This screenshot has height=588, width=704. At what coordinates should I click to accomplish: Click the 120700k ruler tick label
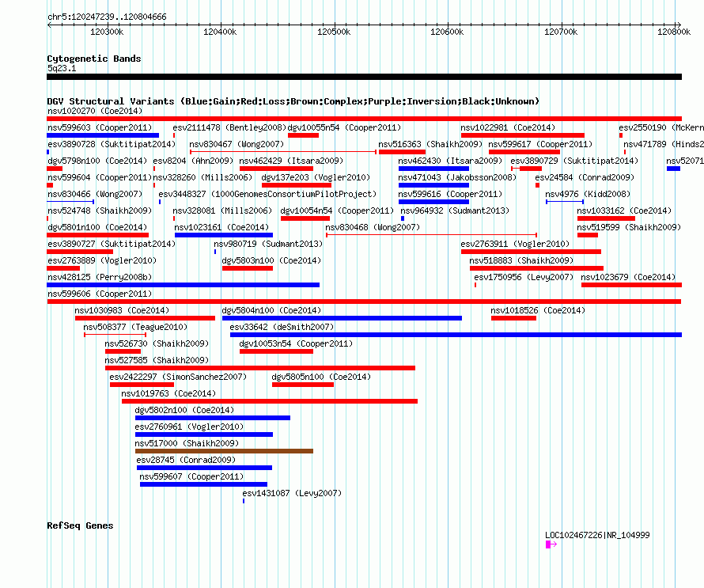point(561,32)
